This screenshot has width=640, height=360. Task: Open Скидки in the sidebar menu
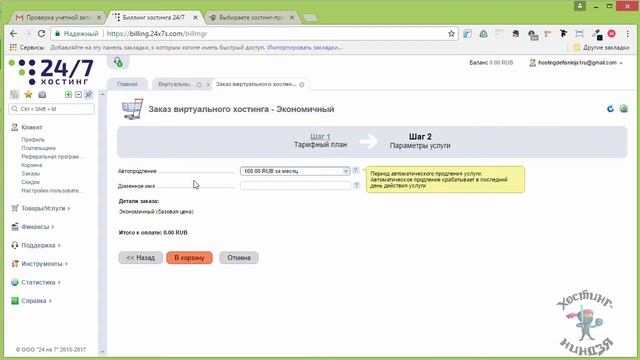tap(31, 182)
